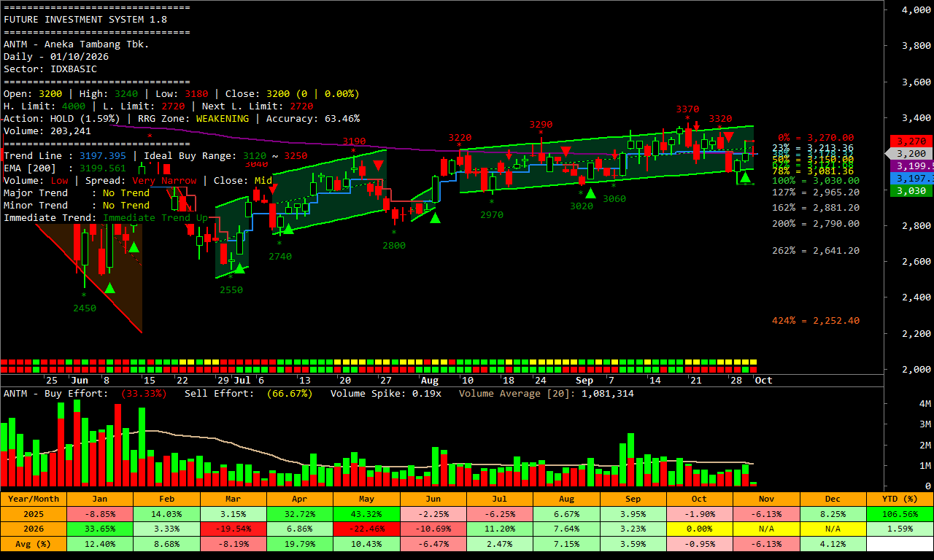Click the green arrow next to 2740 label
This screenshot has height=560, width=934.
[288, 229]
